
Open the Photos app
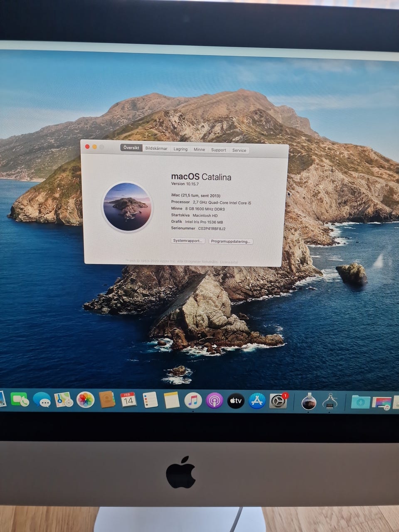[x=86, y=400]
